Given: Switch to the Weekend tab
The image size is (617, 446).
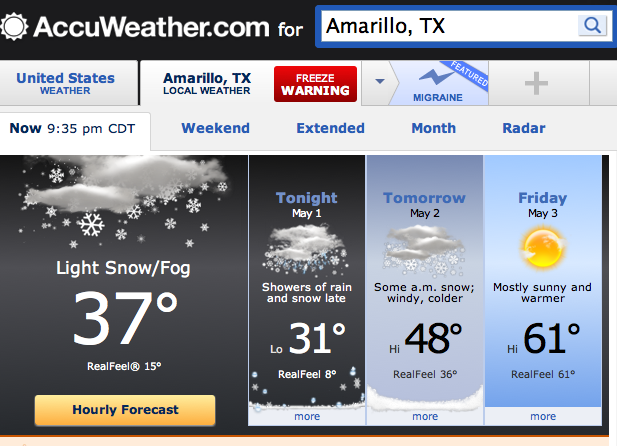Looking at the screenshot, I should point(216,128).
